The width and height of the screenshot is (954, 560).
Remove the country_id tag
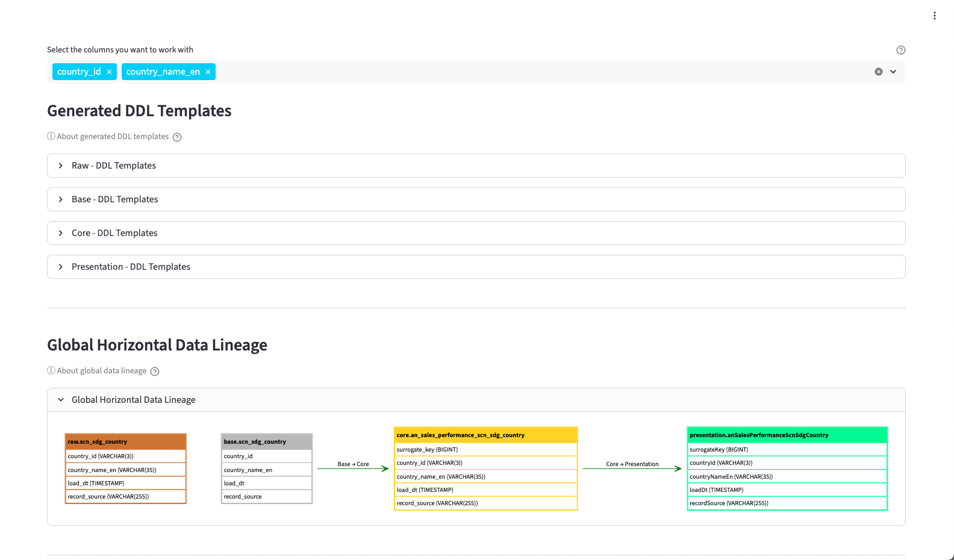[109, 72]
